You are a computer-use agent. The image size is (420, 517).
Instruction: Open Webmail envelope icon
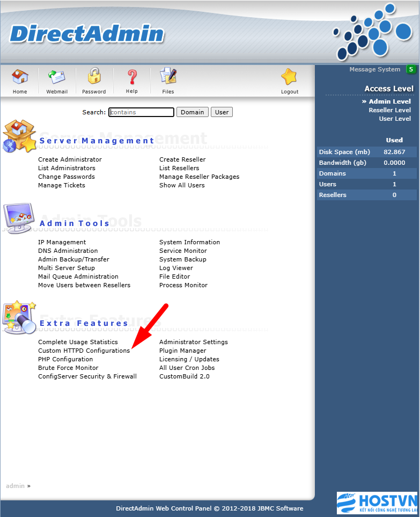[x=57, y=77]
